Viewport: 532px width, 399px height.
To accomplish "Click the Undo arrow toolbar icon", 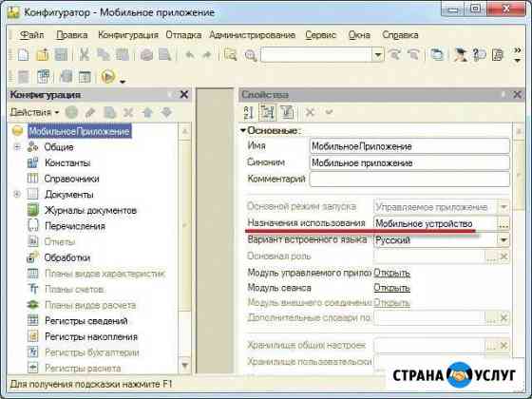I will point(190,55).
